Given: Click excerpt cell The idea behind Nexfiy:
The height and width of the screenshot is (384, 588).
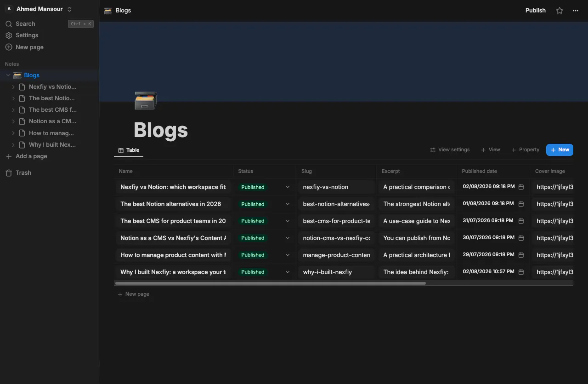Looking at the screenshot, I should tap(417, 272).
